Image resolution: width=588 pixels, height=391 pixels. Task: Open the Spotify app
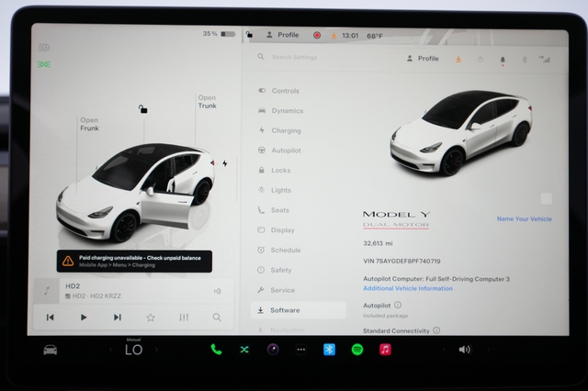(357, 350)
